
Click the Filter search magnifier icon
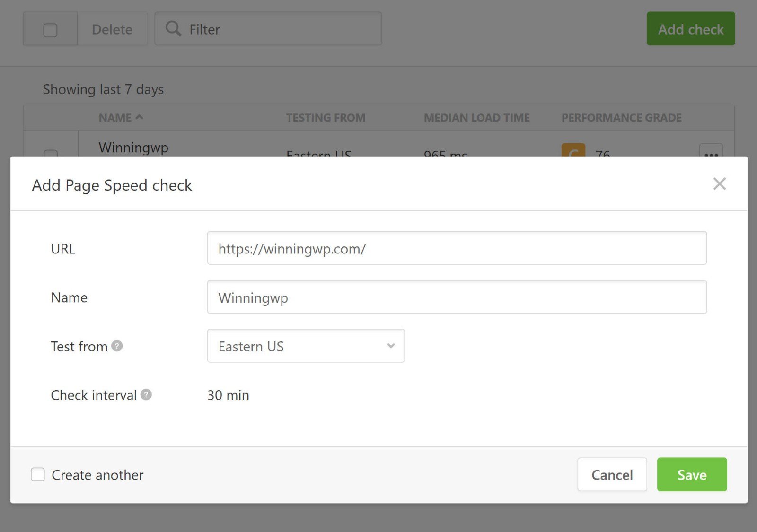pyautogui.click(x=173, y=28)
